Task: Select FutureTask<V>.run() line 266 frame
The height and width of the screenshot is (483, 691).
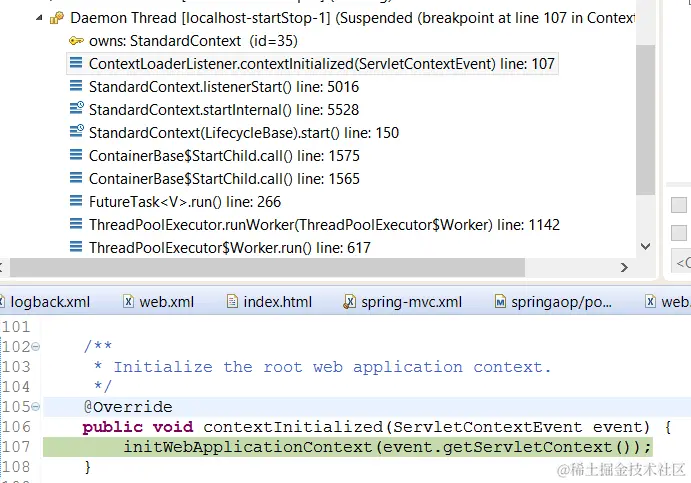Action: pos(185,202)
